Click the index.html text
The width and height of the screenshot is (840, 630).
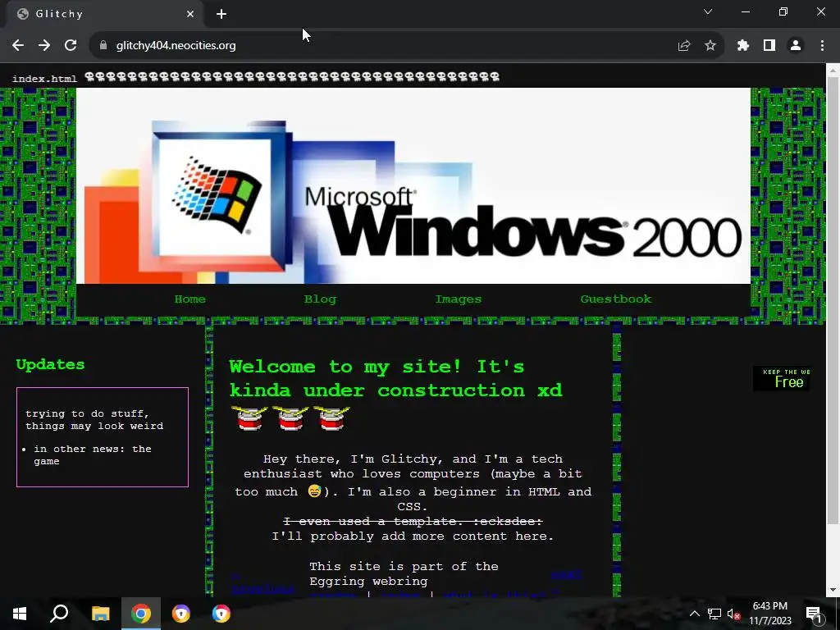coord(44,79)
